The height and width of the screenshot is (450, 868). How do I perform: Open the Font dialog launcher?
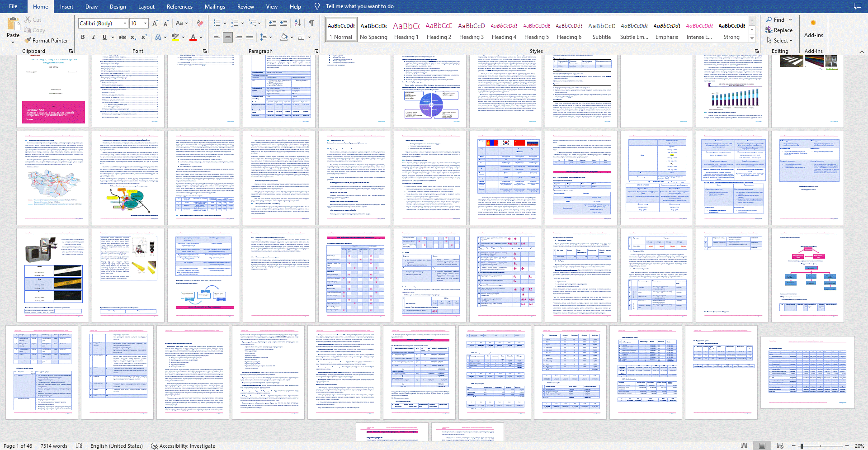(x=205, y=51)
